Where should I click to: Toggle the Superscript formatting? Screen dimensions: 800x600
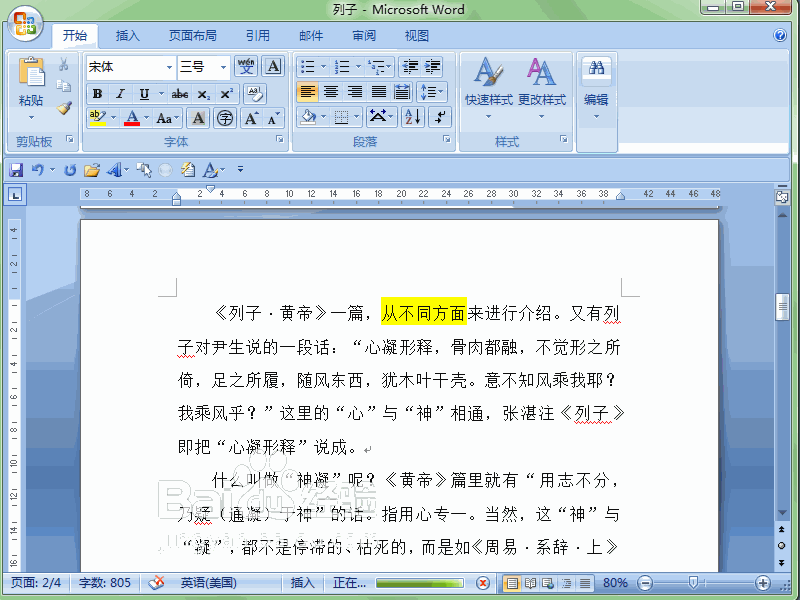(x=225, y=93)
